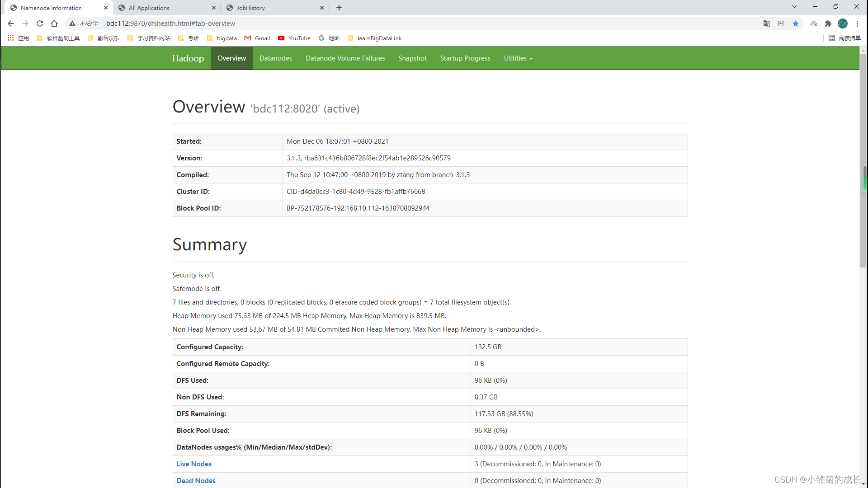Select the Block Pool ID value
Viewport: 868px width, 488px height.
[358, 208]
